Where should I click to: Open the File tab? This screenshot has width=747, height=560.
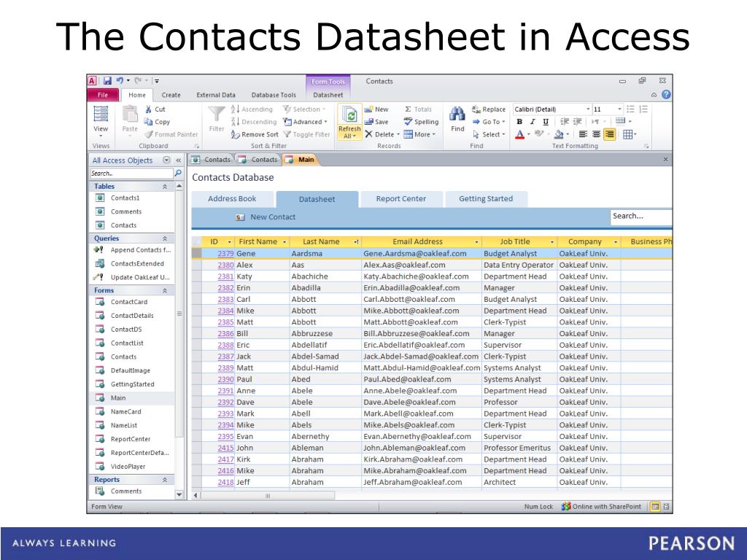coord(102,95)
